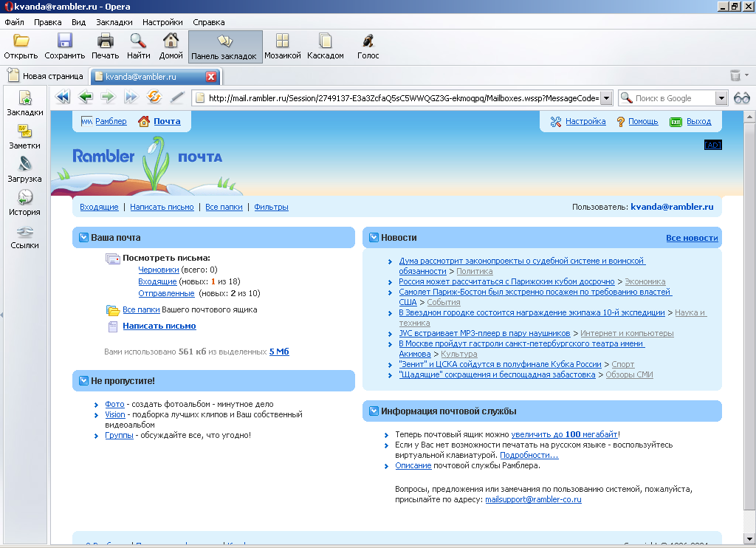The image size is (756, 548).
Task: Collapse Информация почтовой службы section
Action: pyautogui.click(x=374, y=411)
